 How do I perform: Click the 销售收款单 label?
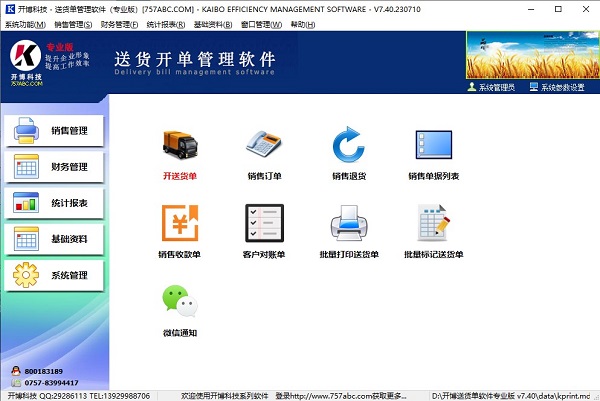179,254
